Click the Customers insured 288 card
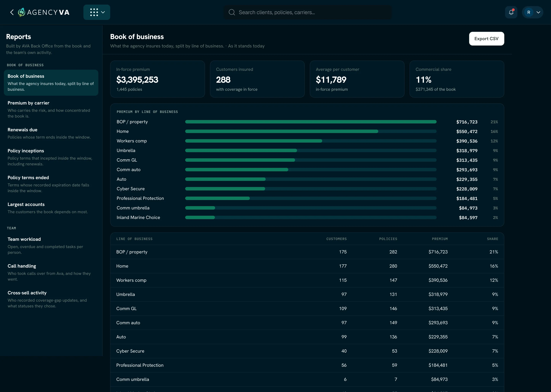The height and width of the screenshot is (392, 551). pos(257,79)
